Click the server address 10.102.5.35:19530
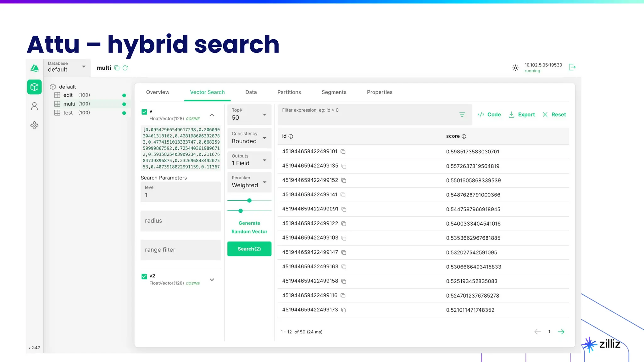This screenshot has height=362, width=644. point(543,65)
